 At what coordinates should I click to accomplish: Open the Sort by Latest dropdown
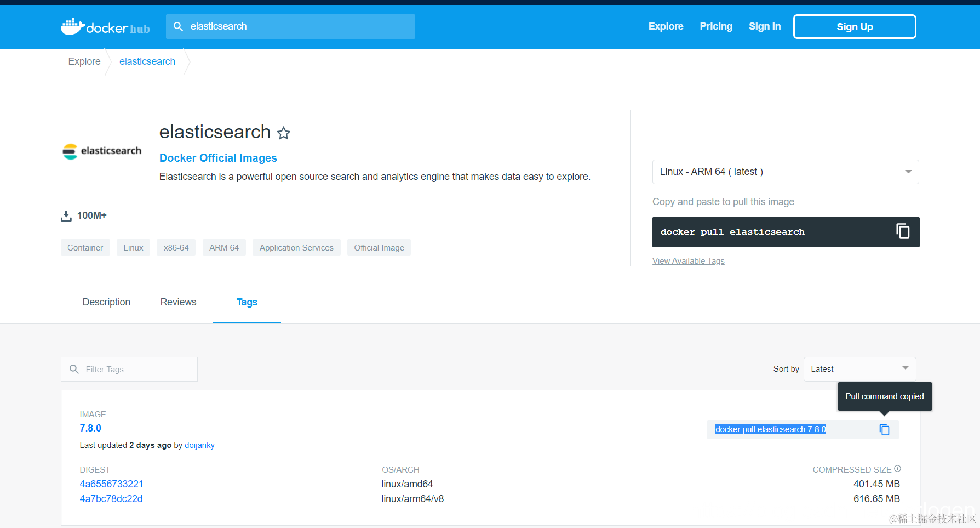(859, 369)
